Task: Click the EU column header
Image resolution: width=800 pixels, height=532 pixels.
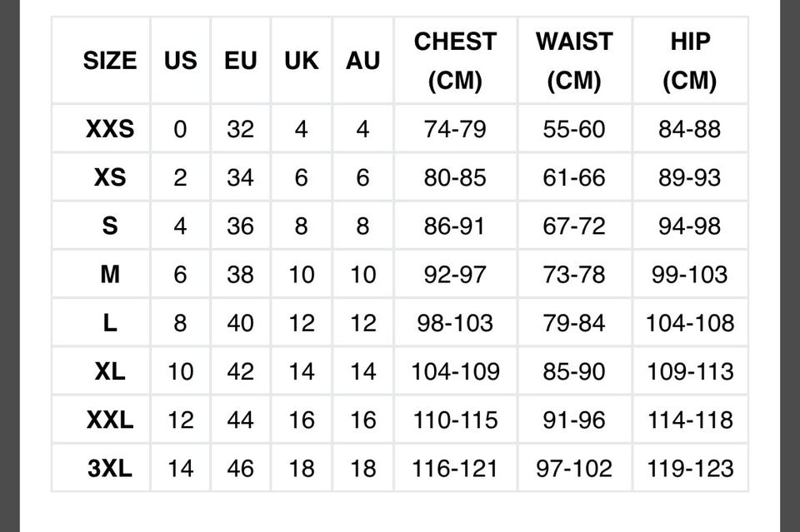Action: click(240, 61)
